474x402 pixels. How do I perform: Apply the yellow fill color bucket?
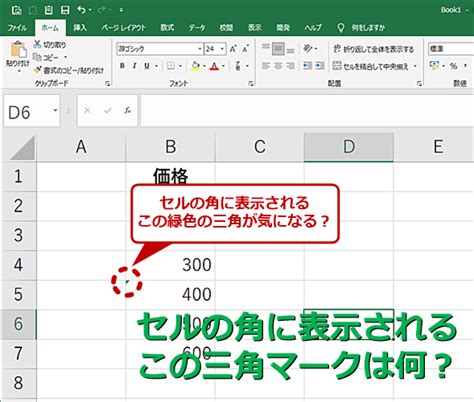[196, 66]
